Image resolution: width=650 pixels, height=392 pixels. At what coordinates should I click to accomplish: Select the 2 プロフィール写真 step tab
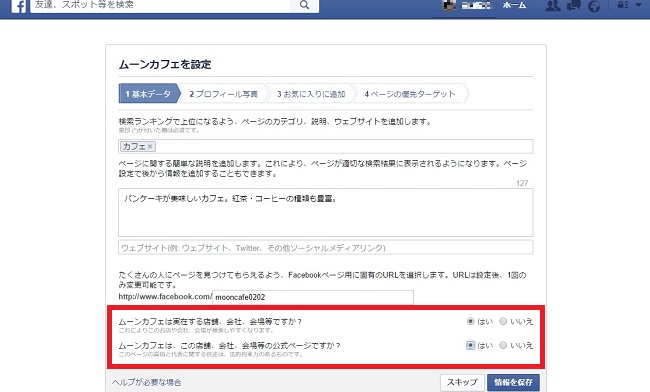tap(223, 94)
